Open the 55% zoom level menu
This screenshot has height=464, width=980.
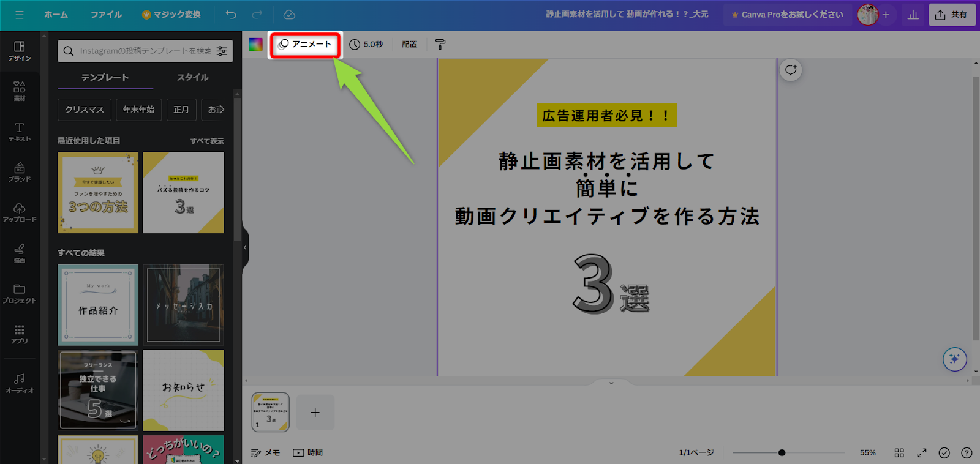[x=867, y=453]
